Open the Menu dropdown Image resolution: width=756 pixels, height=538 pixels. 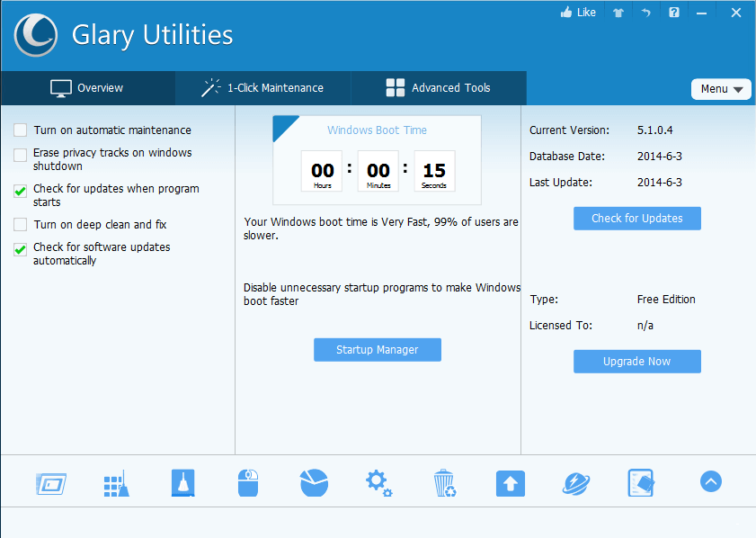[x=721, y=89]
